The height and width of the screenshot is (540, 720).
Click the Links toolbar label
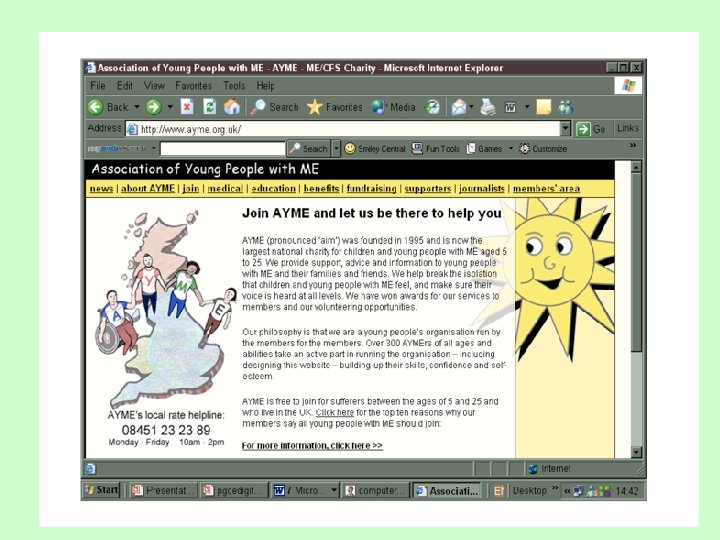coord(628,128)
